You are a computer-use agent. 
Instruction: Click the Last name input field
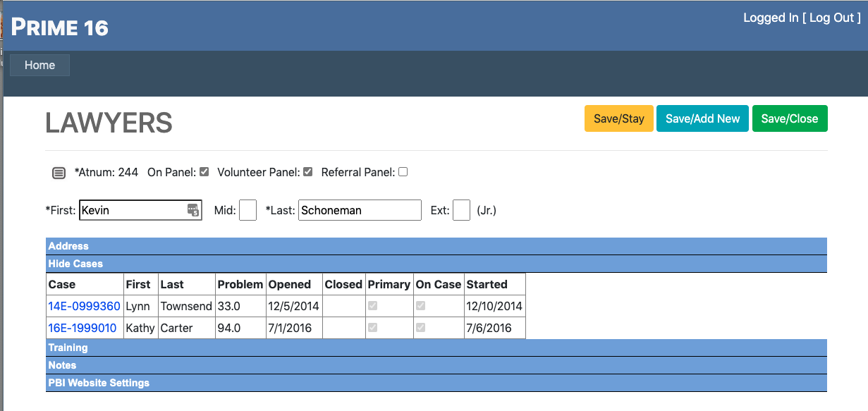(360, 210)
